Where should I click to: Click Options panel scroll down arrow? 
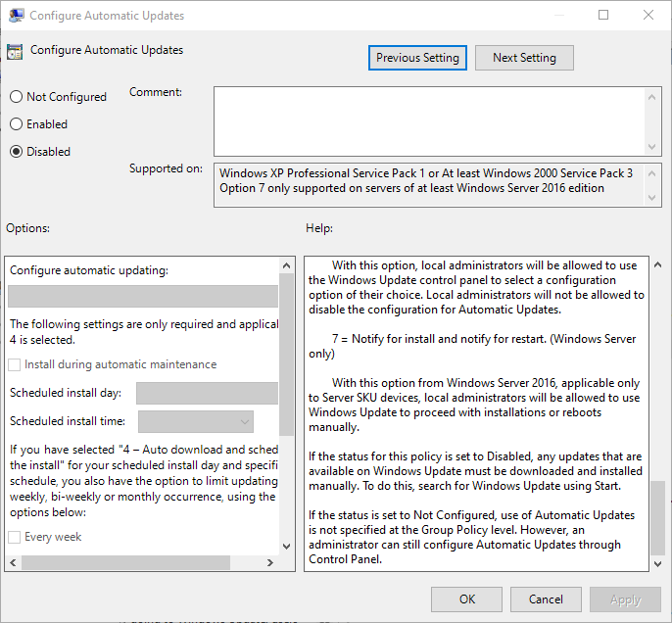(x=287, y=547)
